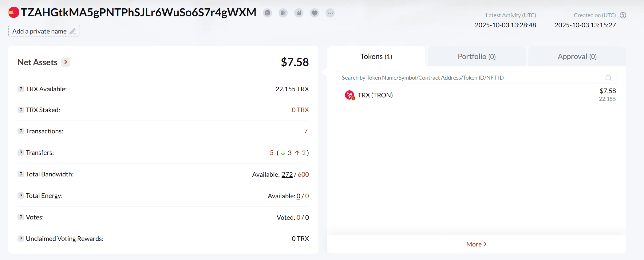The image size is (644, 260).
Task: Expand the token list with More
Action: click(x=476, y=244)
